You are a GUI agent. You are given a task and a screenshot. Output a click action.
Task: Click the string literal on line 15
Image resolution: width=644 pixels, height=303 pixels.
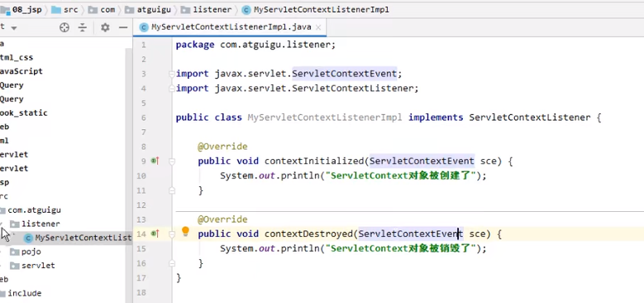tap(403, 248)
